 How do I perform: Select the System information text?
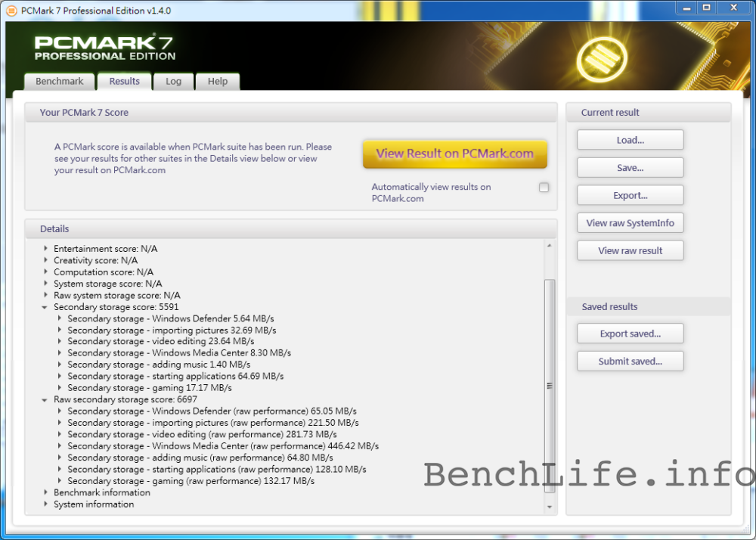94,504
